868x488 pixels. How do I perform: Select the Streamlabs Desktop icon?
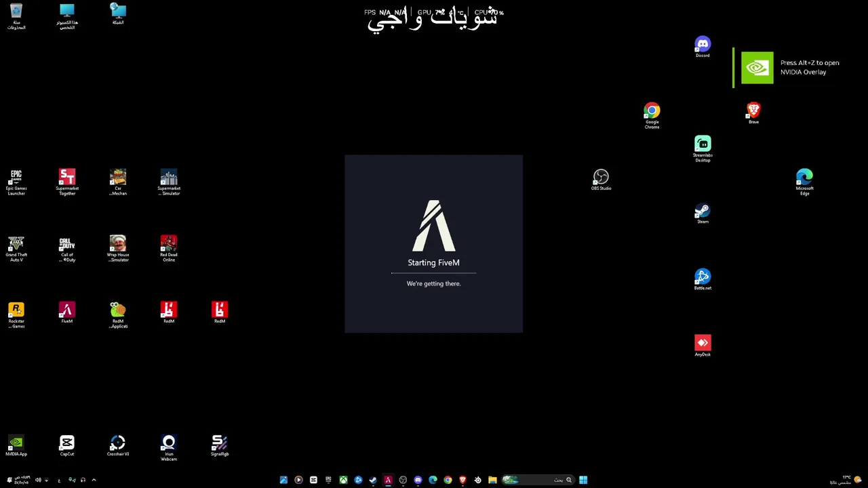point(703,149)
